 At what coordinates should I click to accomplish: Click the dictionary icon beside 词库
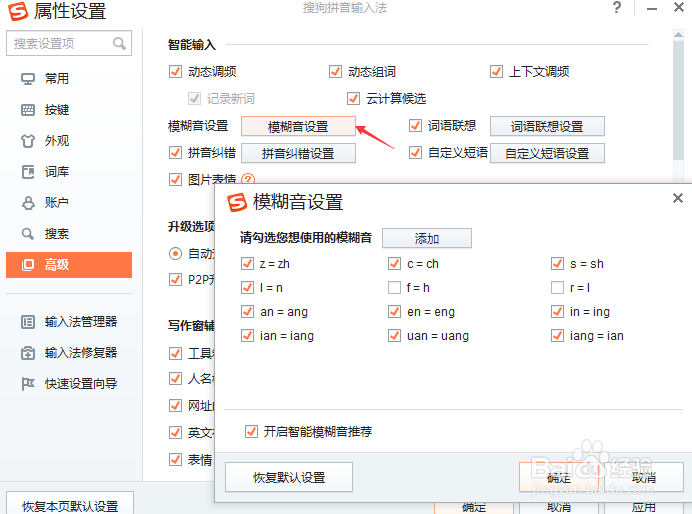tap(28, 172)
